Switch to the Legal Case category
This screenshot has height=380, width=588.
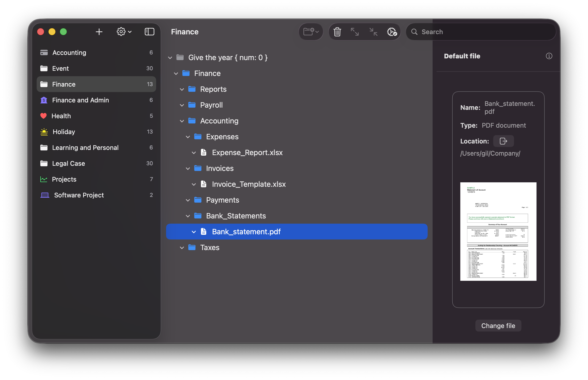tap(68, 163)
